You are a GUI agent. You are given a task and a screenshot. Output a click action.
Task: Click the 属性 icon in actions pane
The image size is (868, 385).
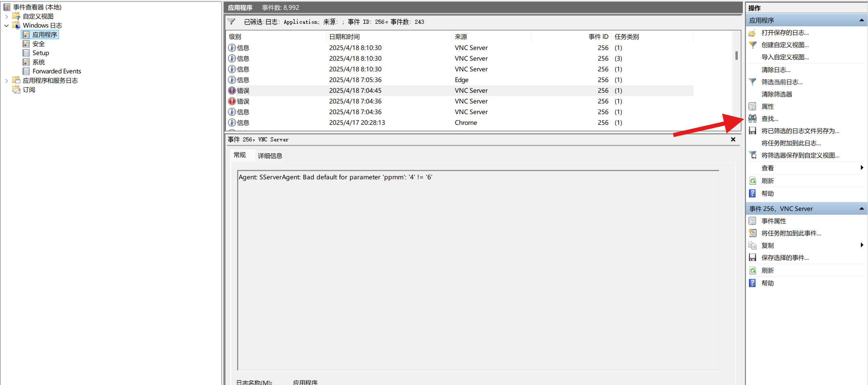[752, 106]
